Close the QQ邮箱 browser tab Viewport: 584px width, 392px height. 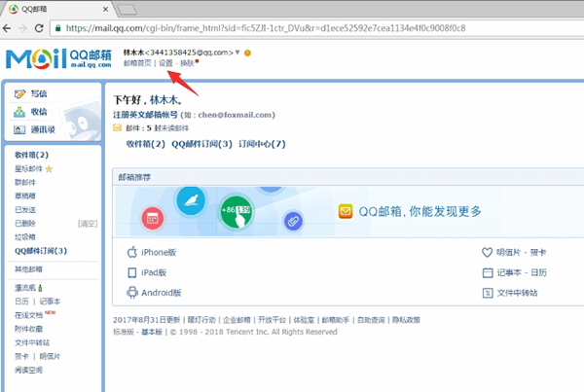tap(105, 10)
